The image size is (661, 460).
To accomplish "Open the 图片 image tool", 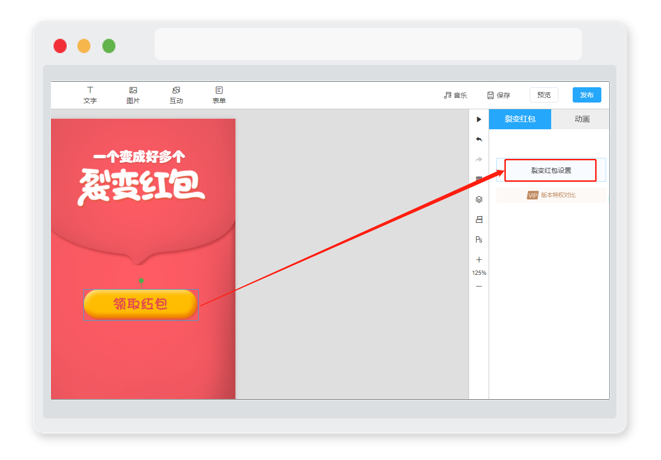I will (133, 95).
